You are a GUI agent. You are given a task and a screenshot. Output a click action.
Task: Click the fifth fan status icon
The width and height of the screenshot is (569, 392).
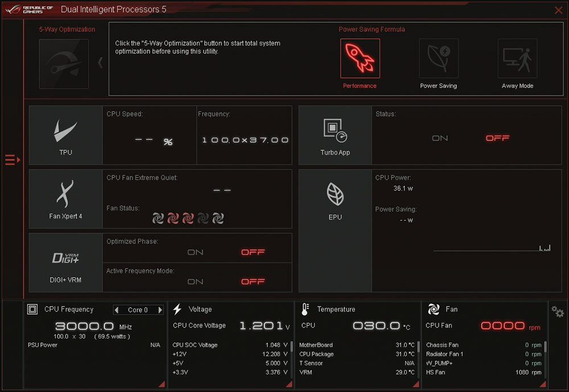[218, 218]
